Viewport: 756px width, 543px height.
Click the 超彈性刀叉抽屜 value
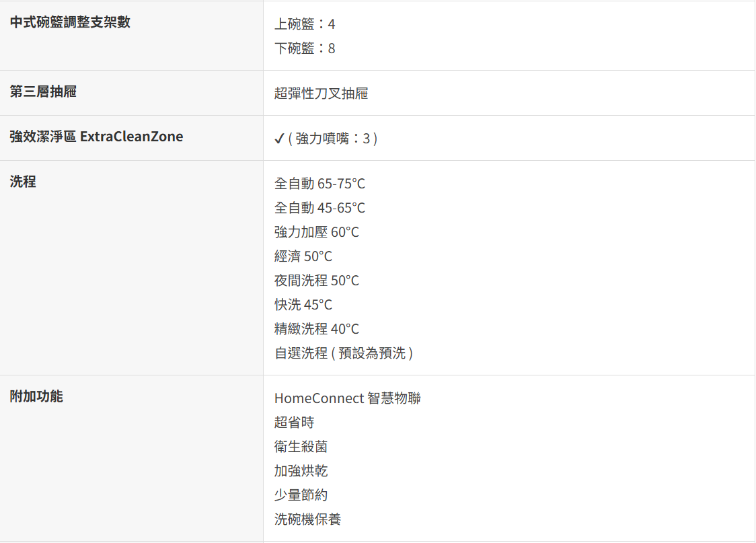[321, 94]
